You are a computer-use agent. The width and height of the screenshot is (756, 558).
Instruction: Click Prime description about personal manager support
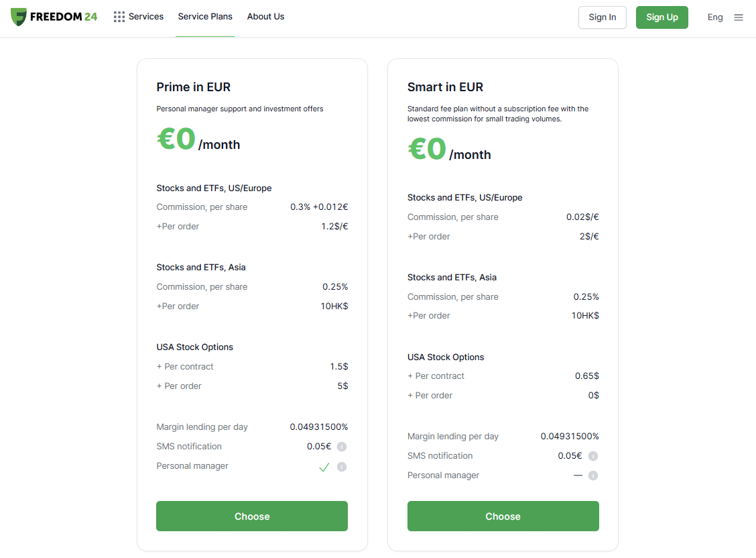coord(240,109)
